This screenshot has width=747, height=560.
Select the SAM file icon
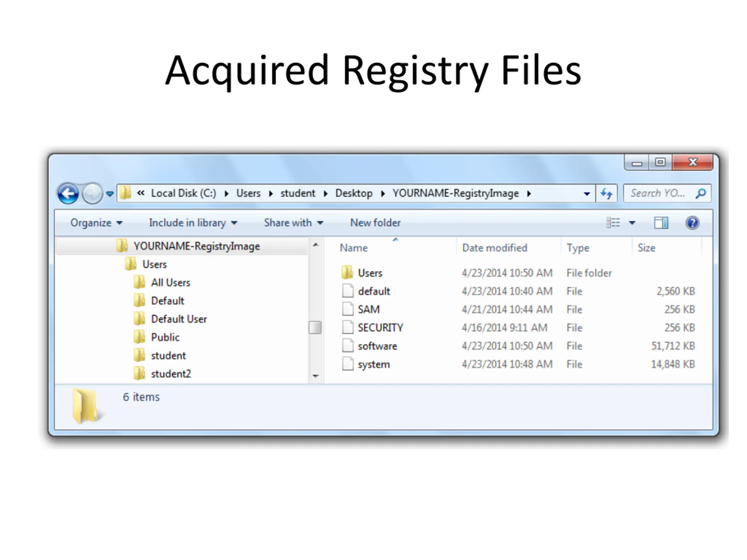click(x=348, y=309)
